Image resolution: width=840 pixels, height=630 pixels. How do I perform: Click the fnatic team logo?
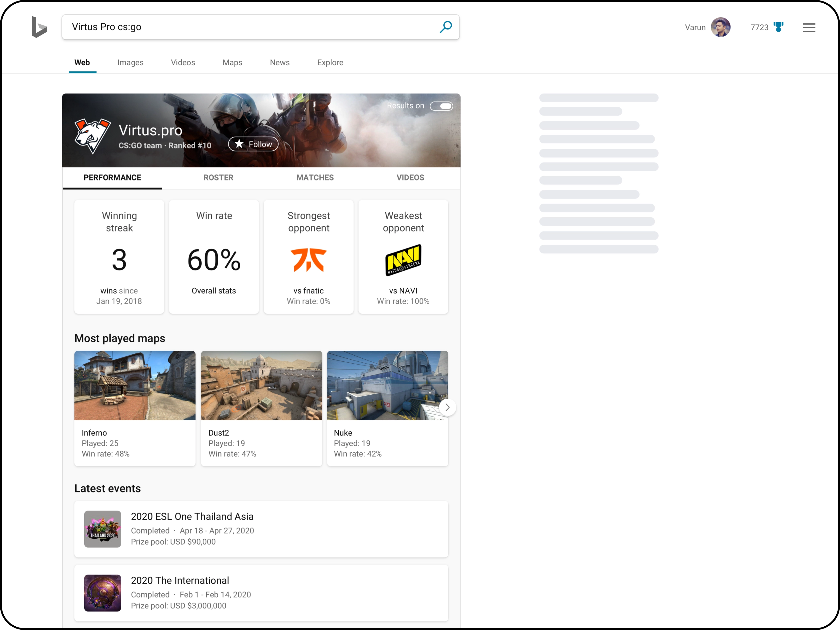click(308, 260)
